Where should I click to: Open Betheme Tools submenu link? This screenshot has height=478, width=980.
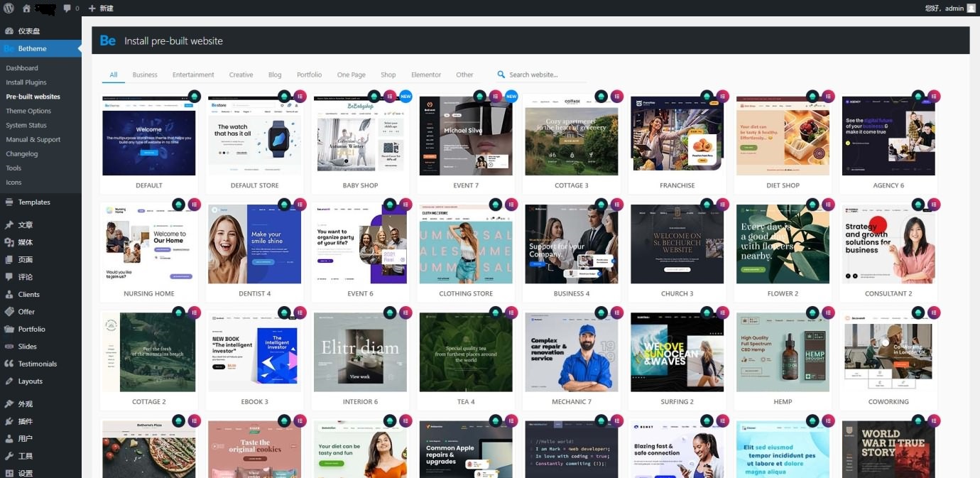pyautogui.click(x=13, y=168)
